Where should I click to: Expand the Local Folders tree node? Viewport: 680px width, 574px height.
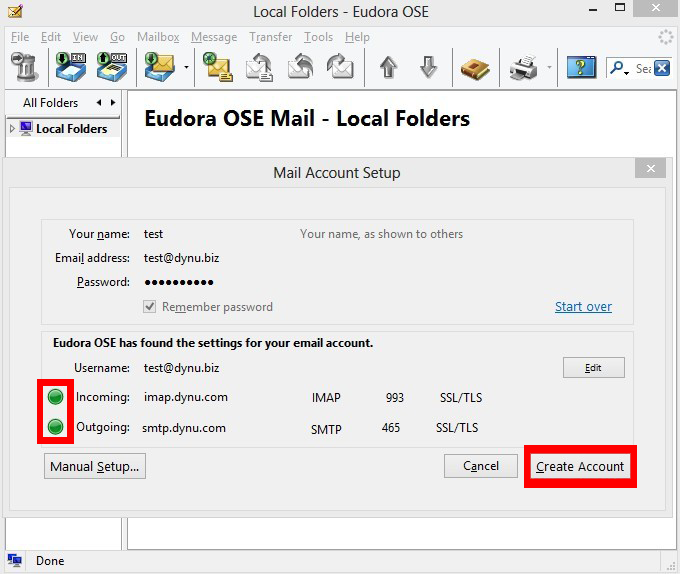point(12,128)
